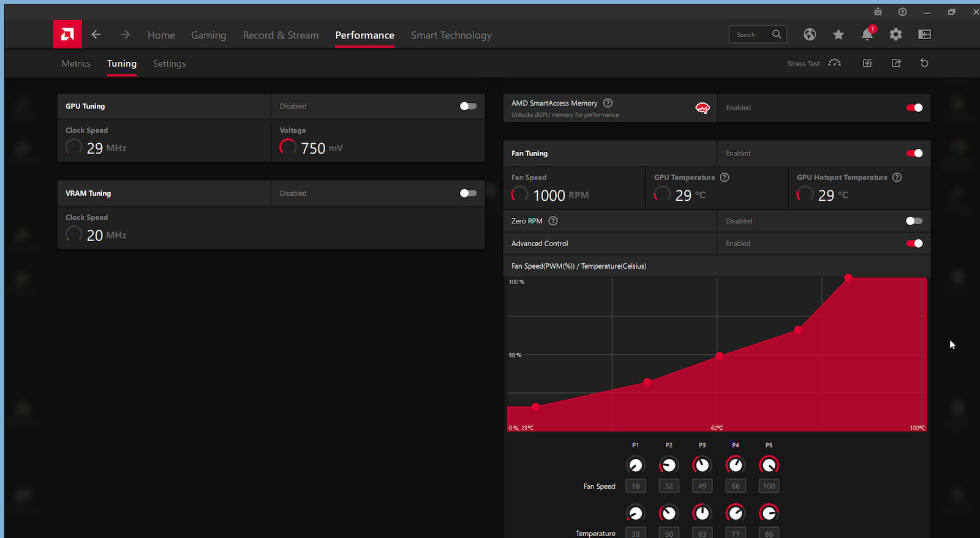Go to the Smart Technology tab
Screen dimensions: 980x538
click(x=451, y=35)
